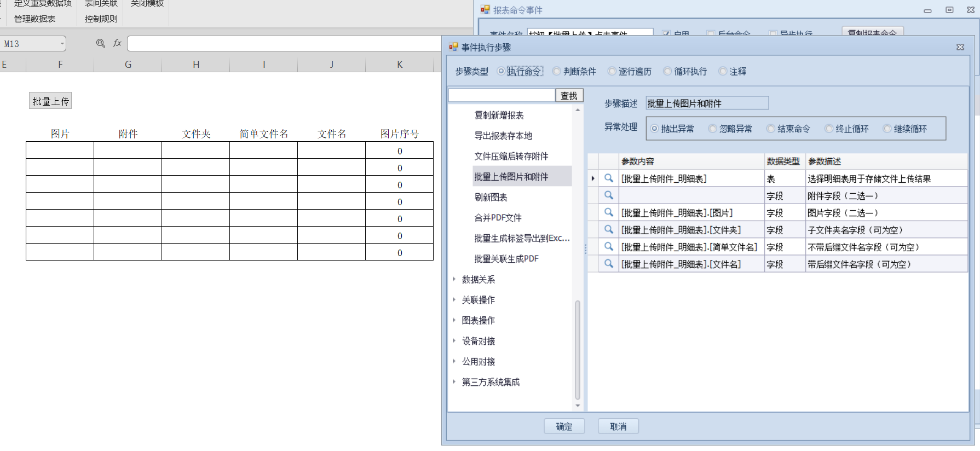The image size is (980, 451).
Task: Click magnifier icon for the [简单文件名] field row
Action: click(x=608, y=247)
